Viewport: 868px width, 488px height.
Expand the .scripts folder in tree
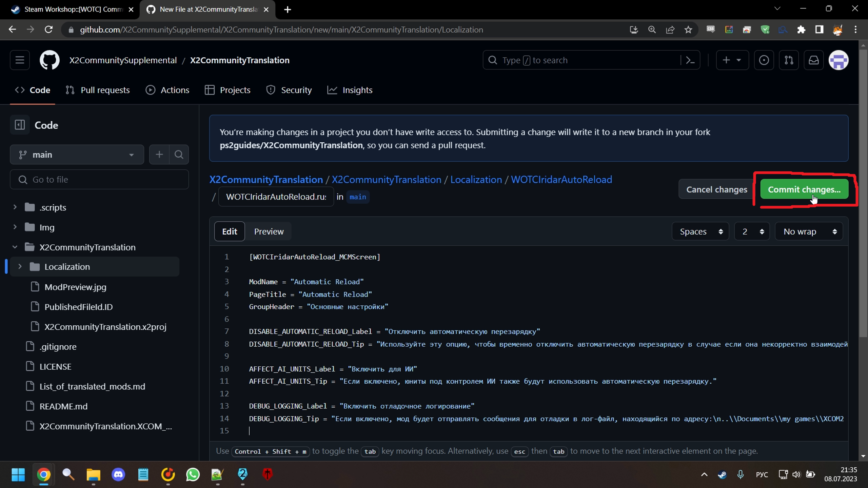(15, 207)
